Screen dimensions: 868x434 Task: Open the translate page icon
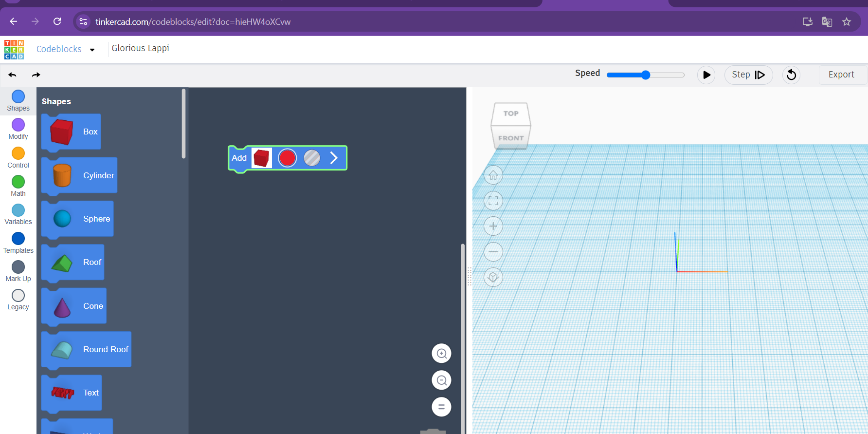pyautogui.click(x=827, y=22)
